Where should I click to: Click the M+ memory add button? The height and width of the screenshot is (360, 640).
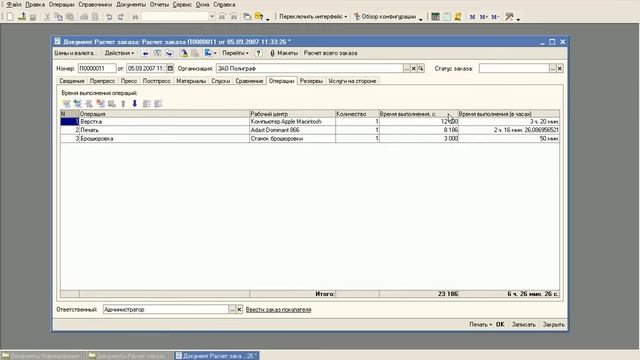point(484,17)
